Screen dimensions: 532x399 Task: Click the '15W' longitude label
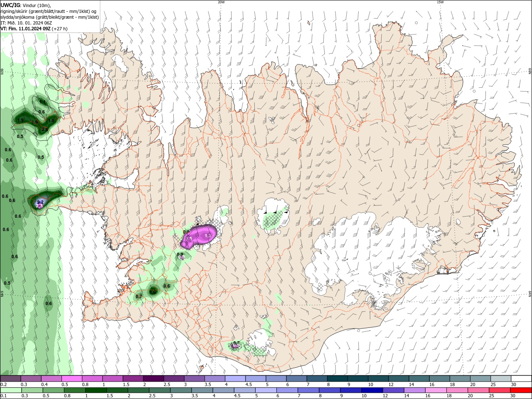[440, 2]
